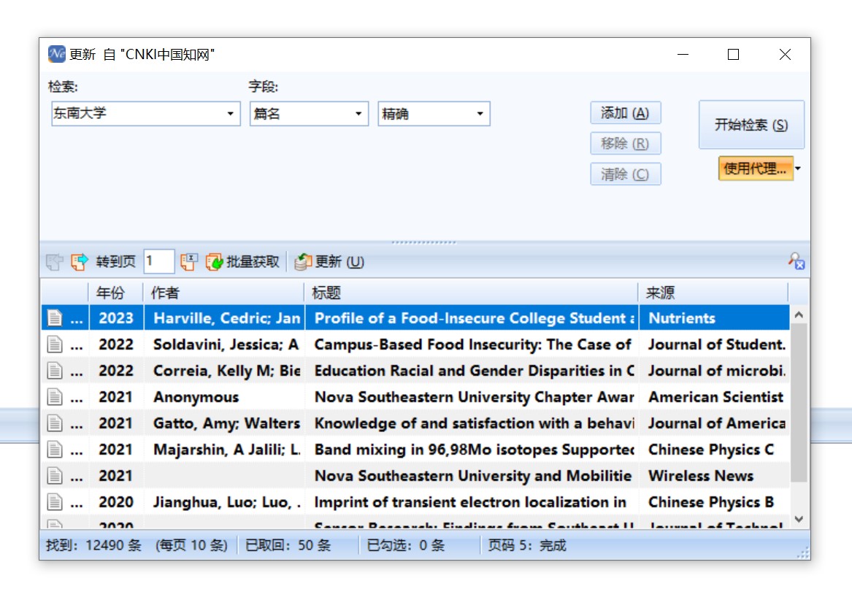Focus the page number input field

pos(158,261)
